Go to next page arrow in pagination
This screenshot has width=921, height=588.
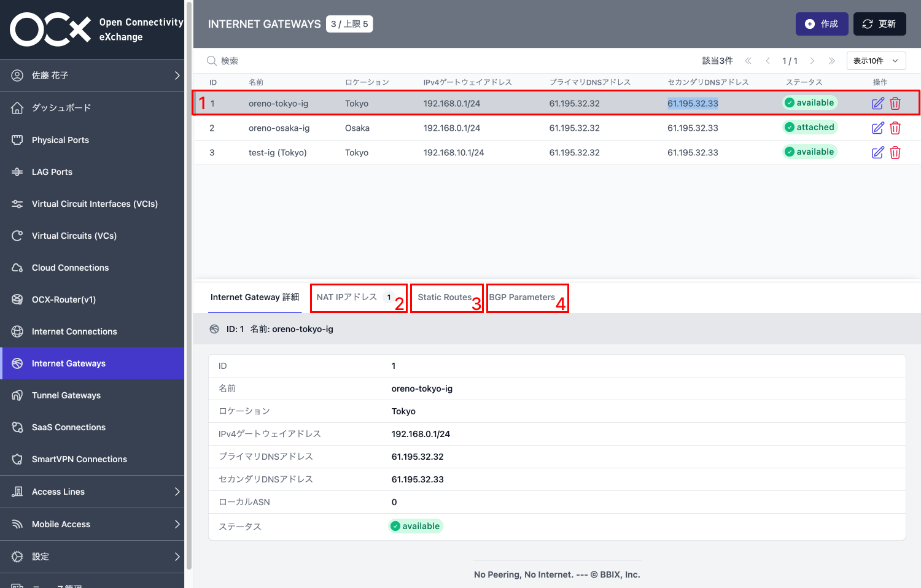tap(812, 61)
